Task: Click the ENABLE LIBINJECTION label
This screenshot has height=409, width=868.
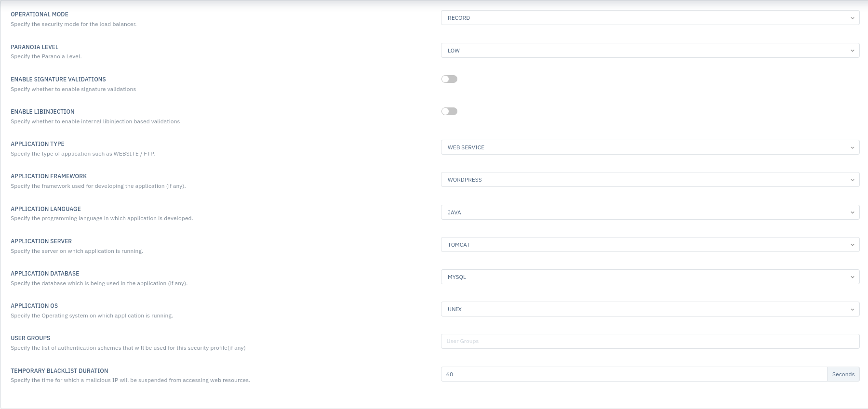Action: [x=42, y=112]
